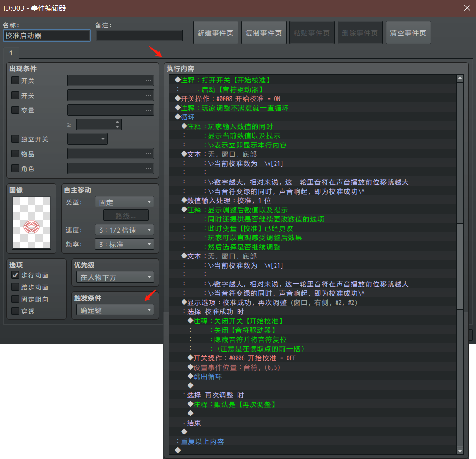476x459 pixels.
Task: Open the 变量 condition picker ellipsis
Action: (x=148, y=110)
